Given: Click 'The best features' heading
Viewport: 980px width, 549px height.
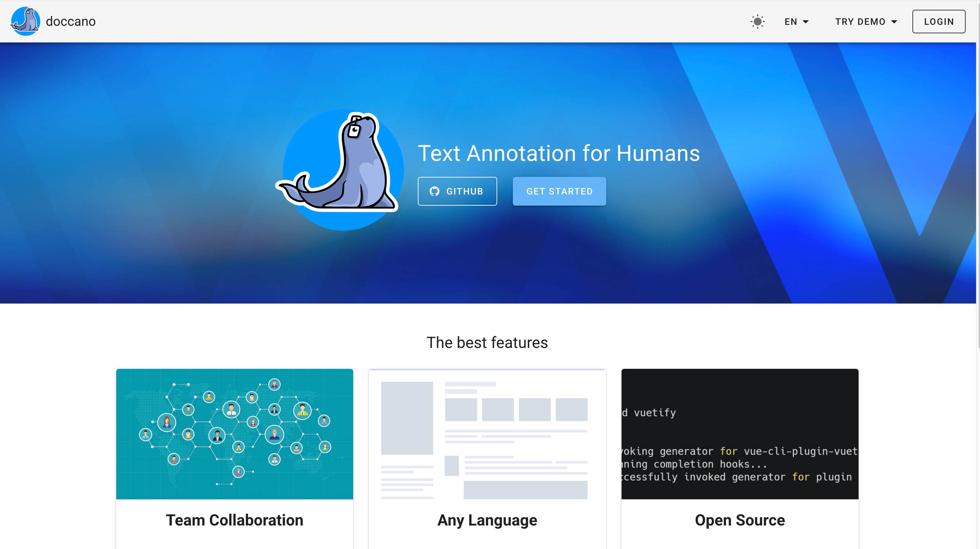Looking at the screenshot, I should (487, 342).
